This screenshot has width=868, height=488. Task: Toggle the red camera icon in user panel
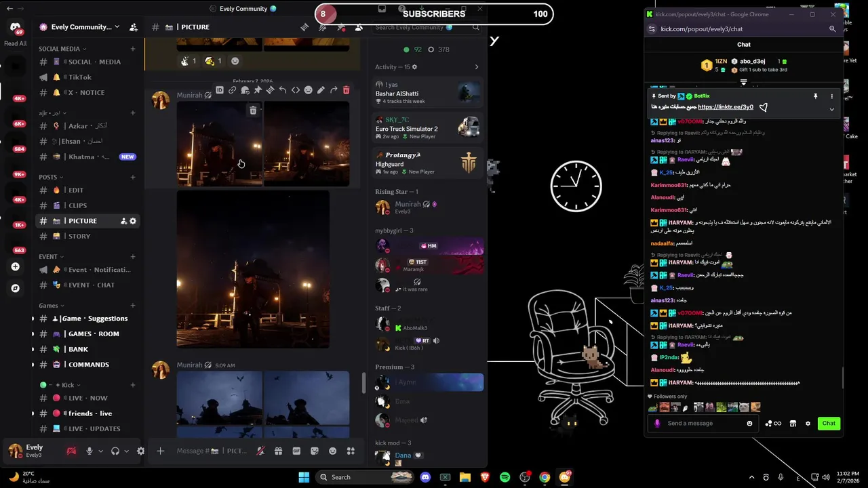pyautogui.click(x=71, y=451)
